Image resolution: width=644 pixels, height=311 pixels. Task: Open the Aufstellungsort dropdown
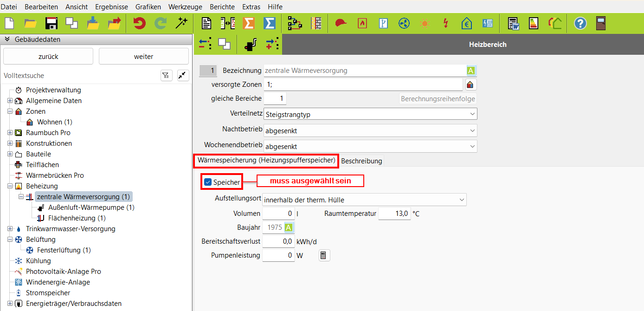point(364,200)
